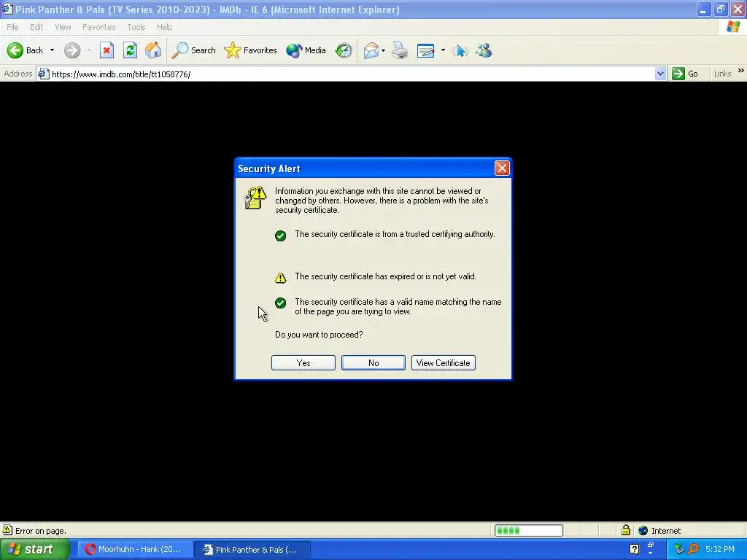Switch to Moorhuhn - Hank taskbar window
The width and height of the screenshot is (747, 560).
[134, 549]
